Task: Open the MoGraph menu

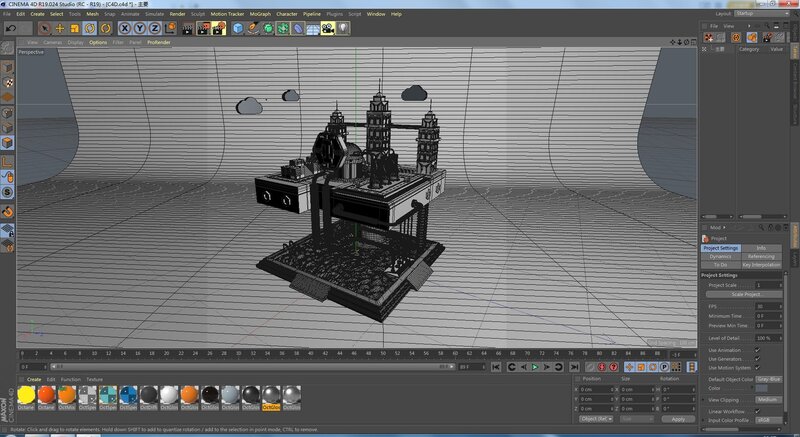Action: [x=259, y=14]
